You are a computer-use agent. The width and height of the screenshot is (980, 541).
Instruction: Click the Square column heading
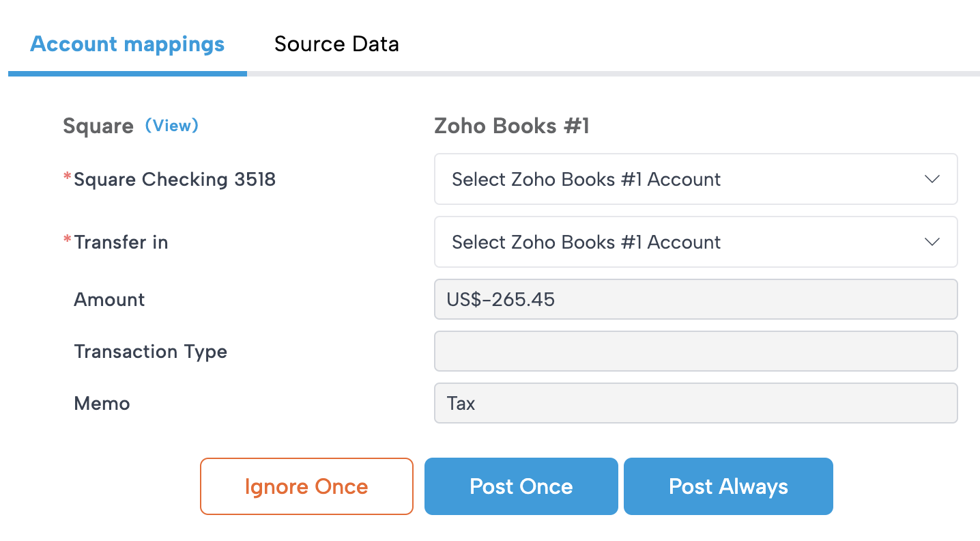coord(98,126)
